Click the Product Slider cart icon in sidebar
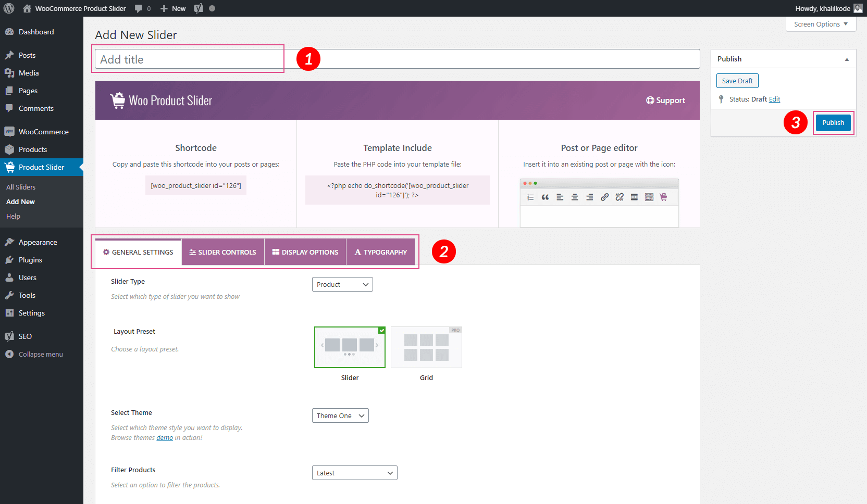867x504 pixels. click(x=9, y=167)
